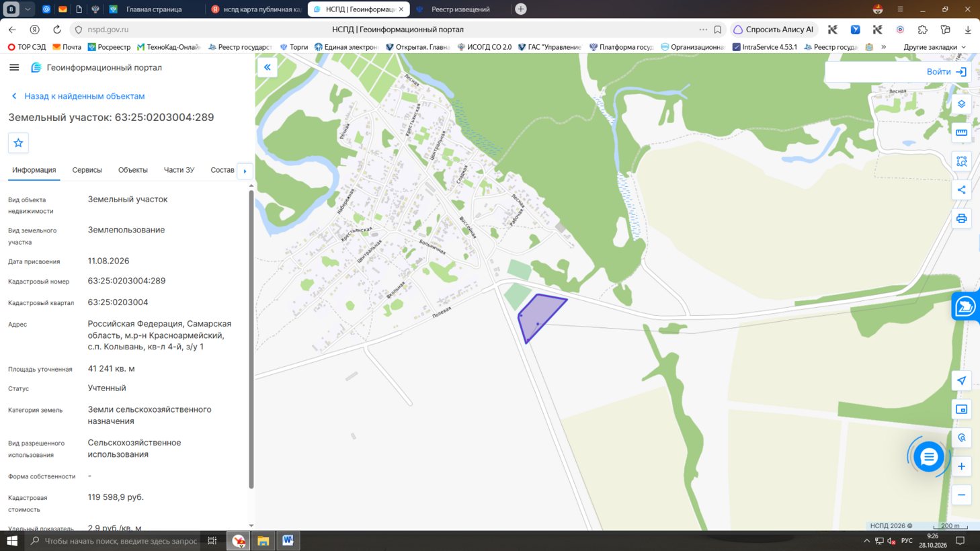Zoom out using the minus button

point(961,495)
